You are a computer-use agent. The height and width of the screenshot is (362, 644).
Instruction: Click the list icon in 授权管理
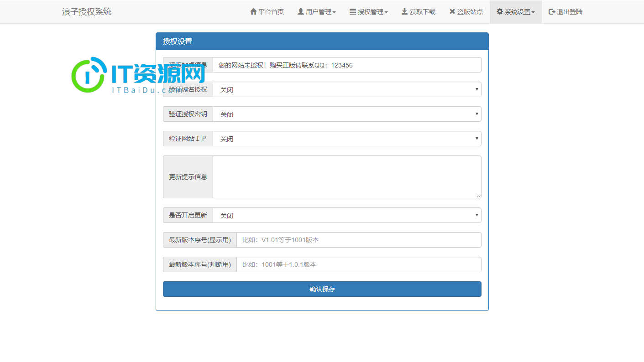point(353,11)
